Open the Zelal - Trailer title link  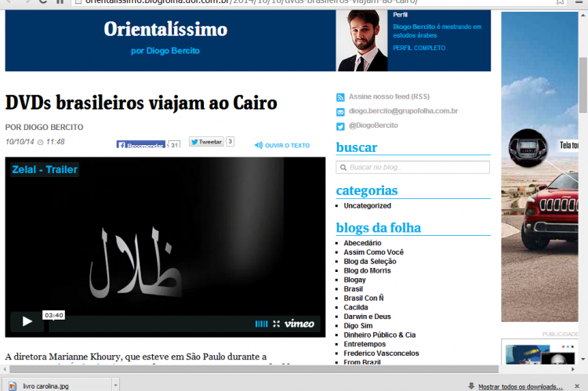[45, 170]
